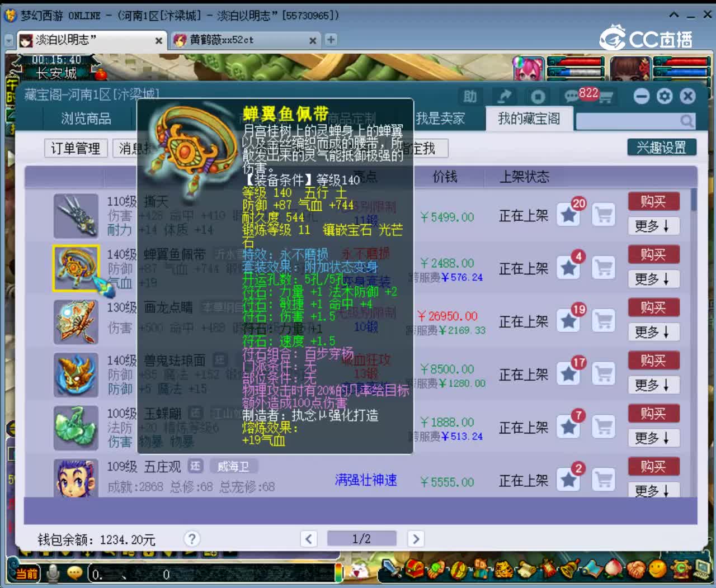Favorite the 五庄观 character priced 5555

tap(569, 480)
